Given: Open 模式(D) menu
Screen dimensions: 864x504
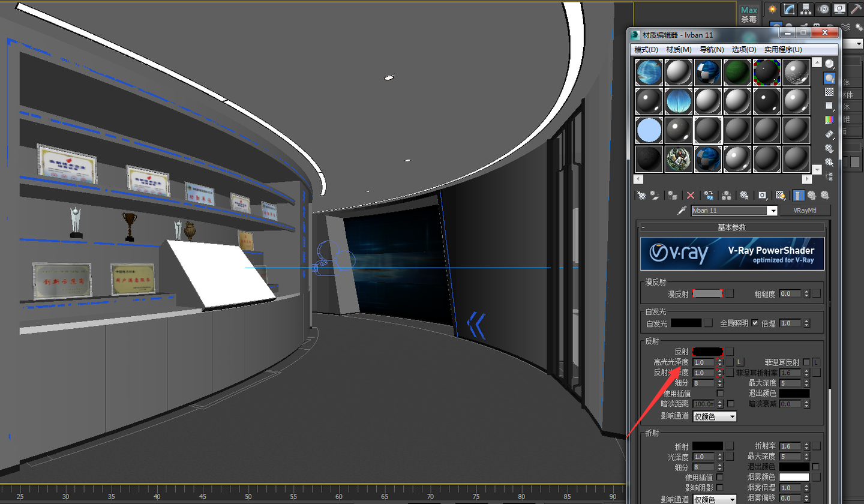Looking at the screenshot, I should pos(646,49).
